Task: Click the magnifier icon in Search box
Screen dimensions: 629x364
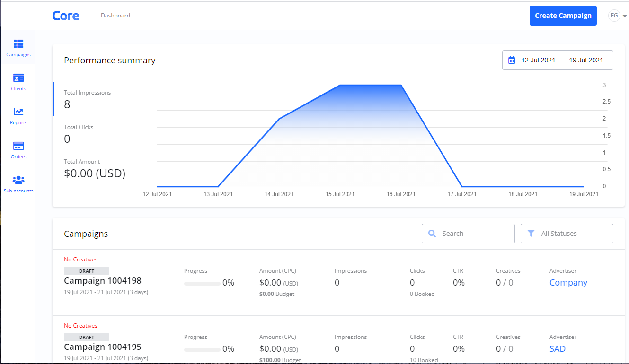Action: tap(432, 234)
